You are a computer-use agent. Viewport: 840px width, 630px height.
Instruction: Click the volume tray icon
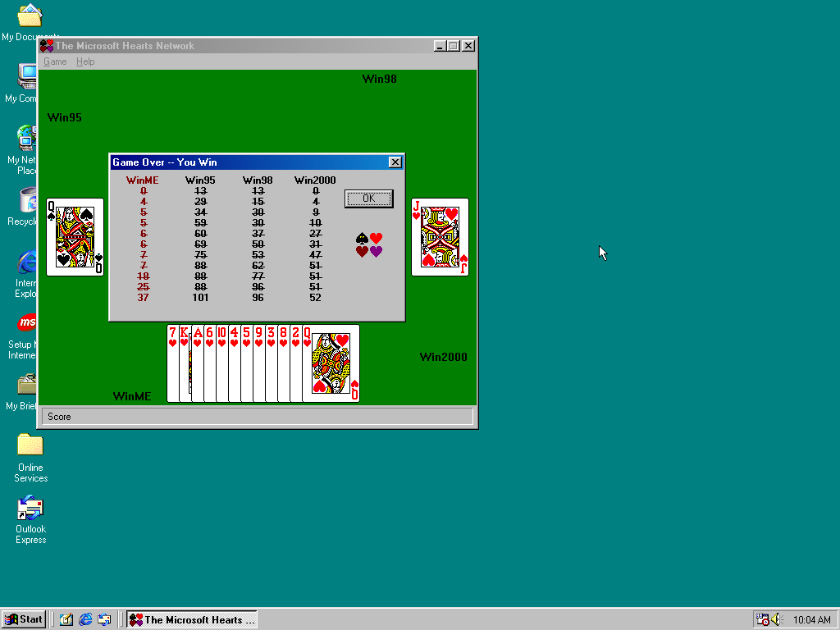coord(778,620)
